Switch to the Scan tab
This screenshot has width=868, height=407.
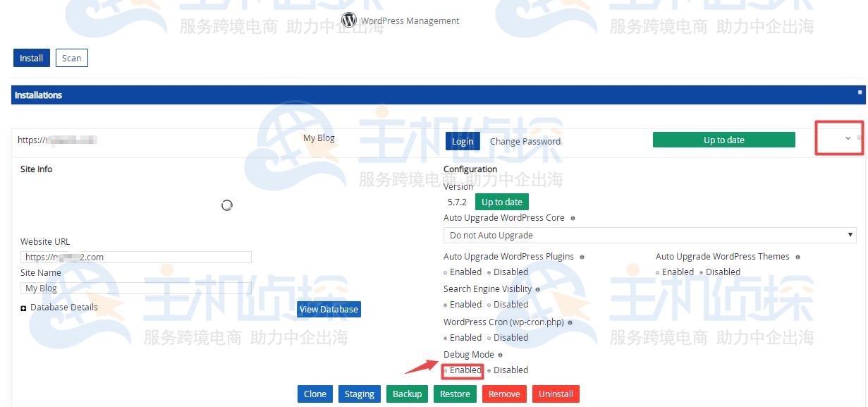(71, 58)
